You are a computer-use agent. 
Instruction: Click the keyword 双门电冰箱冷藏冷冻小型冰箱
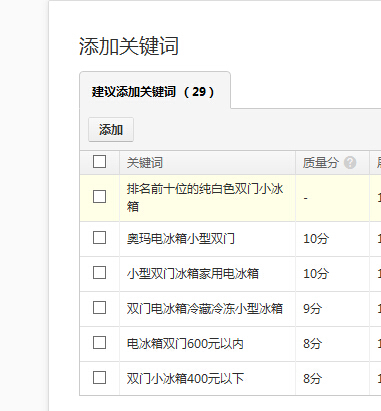(205, 309)
